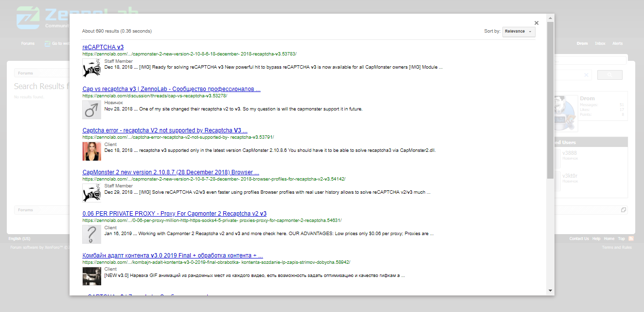This screenshot has width=644, height=312.
Task: Click the Help link in the footer
Action: 596,239
